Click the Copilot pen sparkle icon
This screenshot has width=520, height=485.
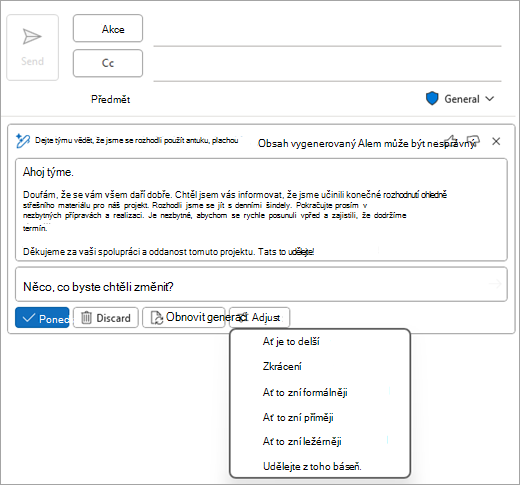click(x=23, y=141)
